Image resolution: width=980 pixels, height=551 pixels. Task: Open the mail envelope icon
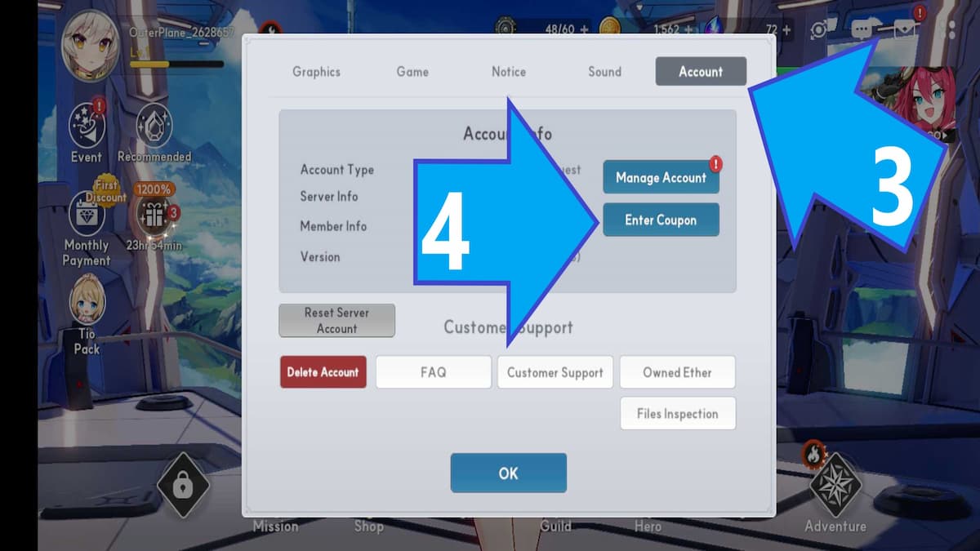tap(904, 30)
